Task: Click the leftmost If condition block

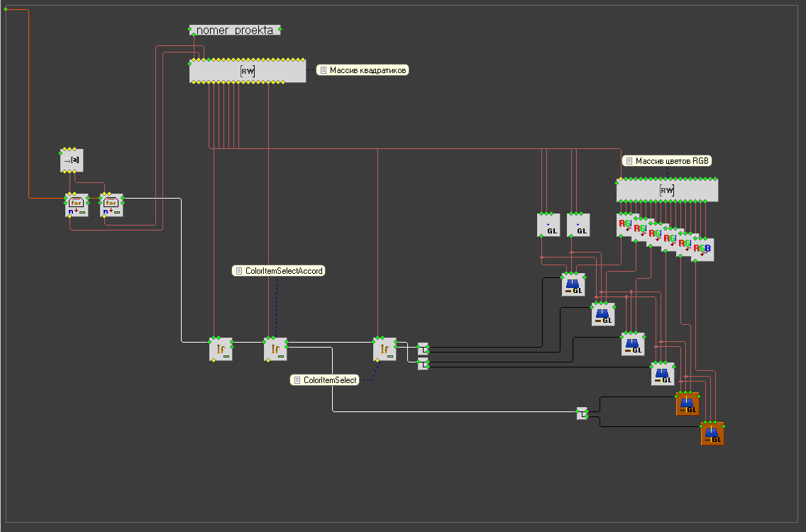Action: tap(221, 350)
